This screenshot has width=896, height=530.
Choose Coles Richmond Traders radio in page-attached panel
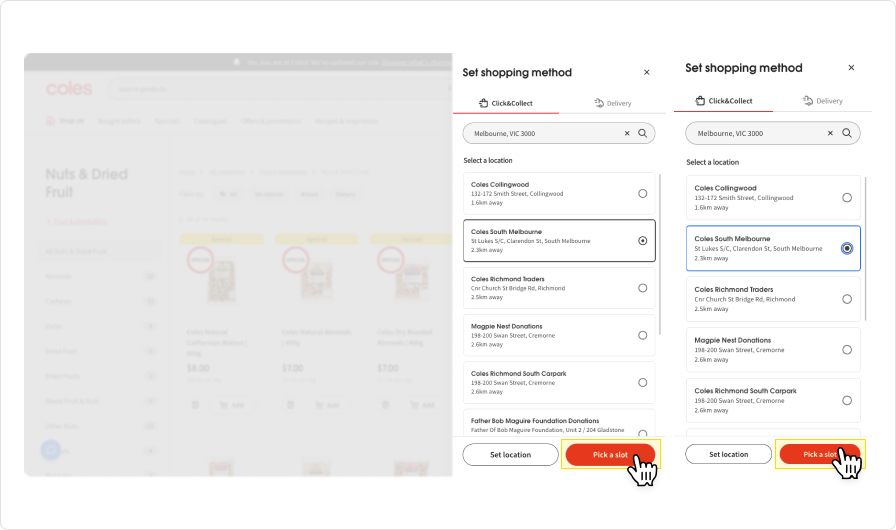[642, 288]
